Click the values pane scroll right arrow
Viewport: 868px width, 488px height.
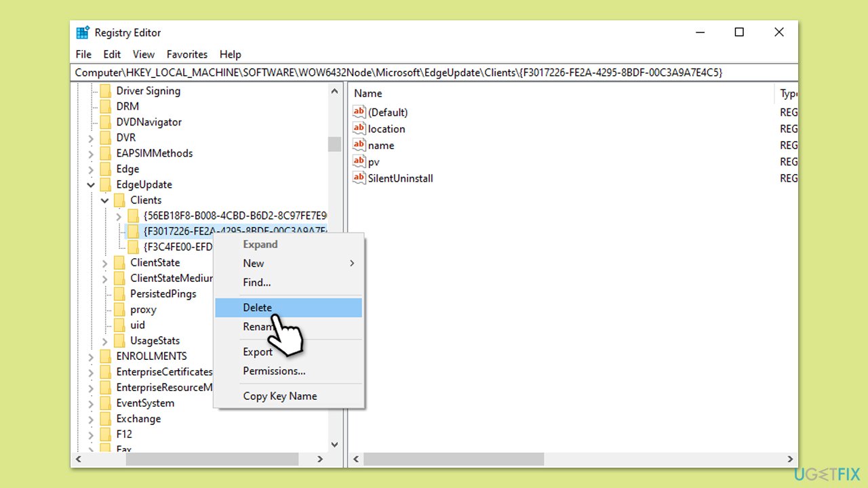(x=791, y=459)
